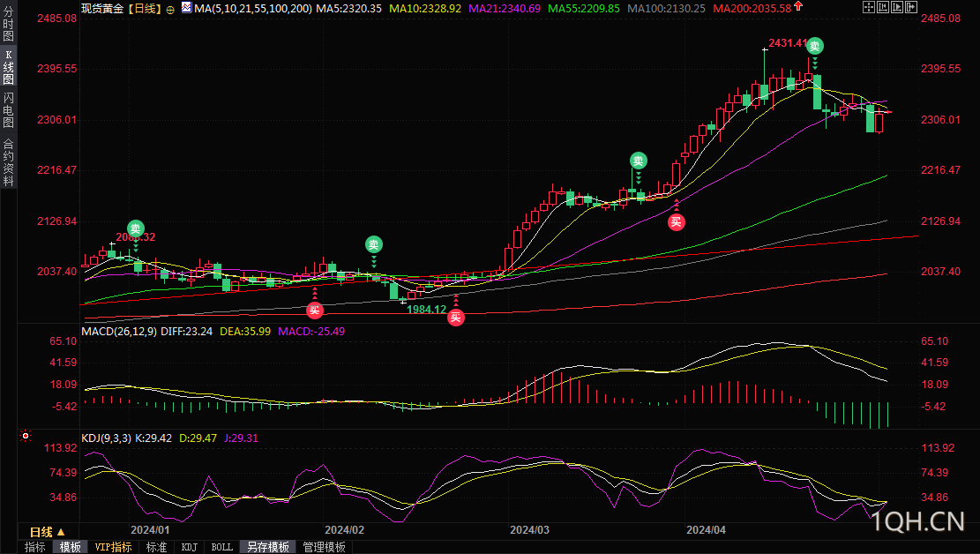Click the MA10:2328.92 value
Viewport: 980px width, 554px height.
point(425,8)
